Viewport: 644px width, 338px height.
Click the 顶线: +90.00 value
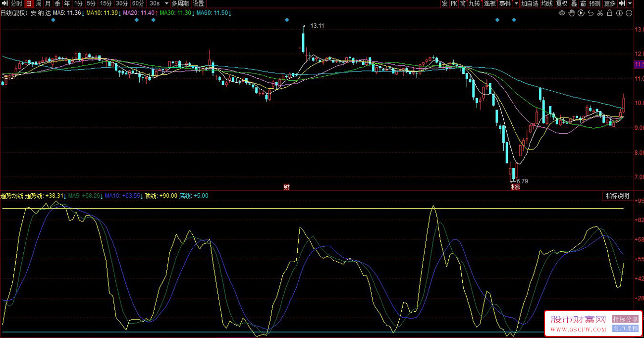[x=161, y=196]
